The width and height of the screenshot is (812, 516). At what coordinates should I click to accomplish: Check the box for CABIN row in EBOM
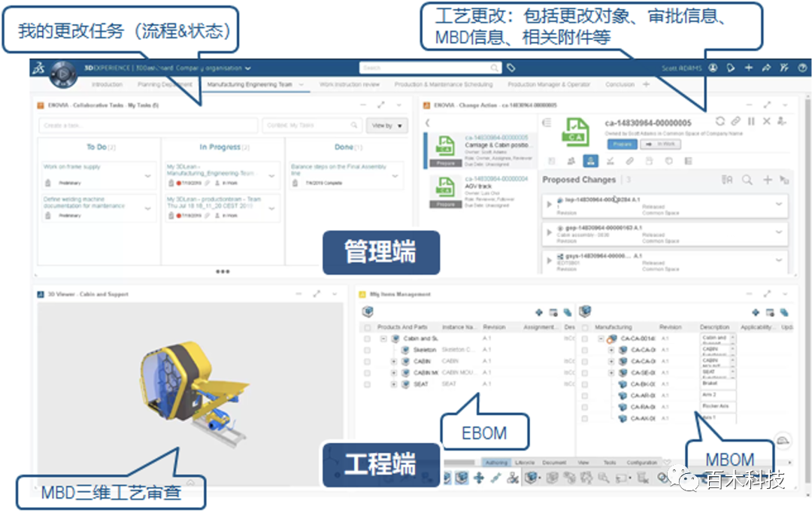click(367, 362)
